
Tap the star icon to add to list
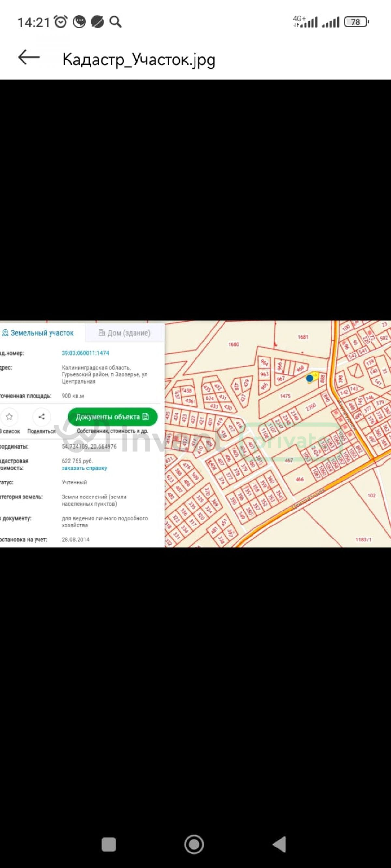coord(9,417)
